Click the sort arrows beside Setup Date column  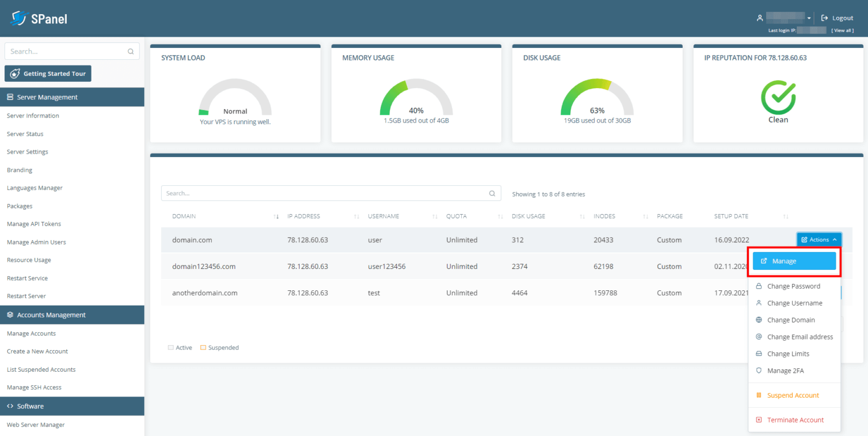click(x=785, y=216)
